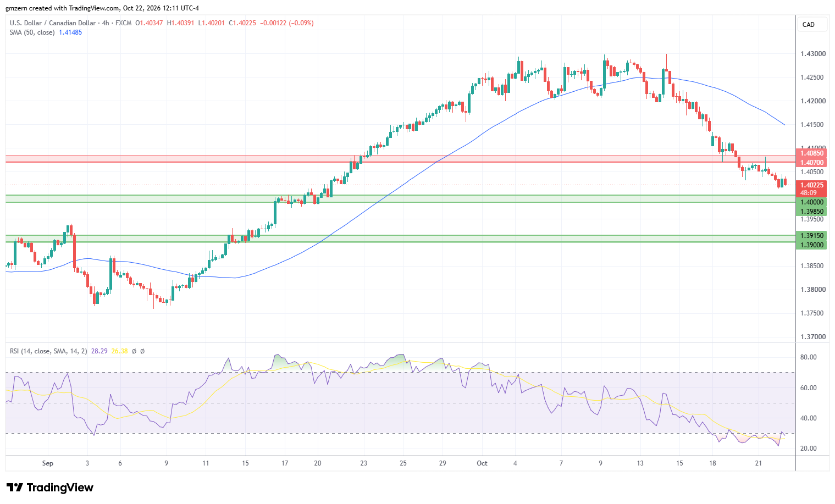The image size is (835, 504).
Task: Click 1.42500 on the price axis
Action: pyautogui.click(x=812, y=77)
